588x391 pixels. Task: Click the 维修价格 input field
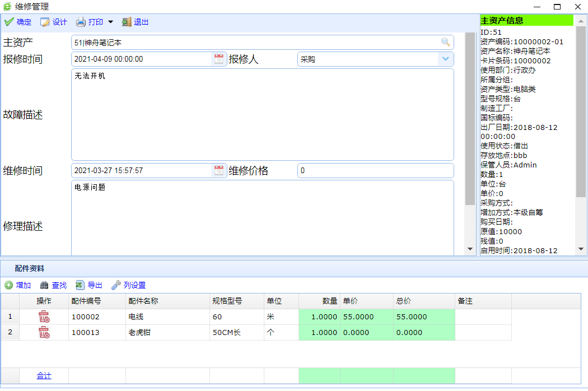[x=375, y=170]
